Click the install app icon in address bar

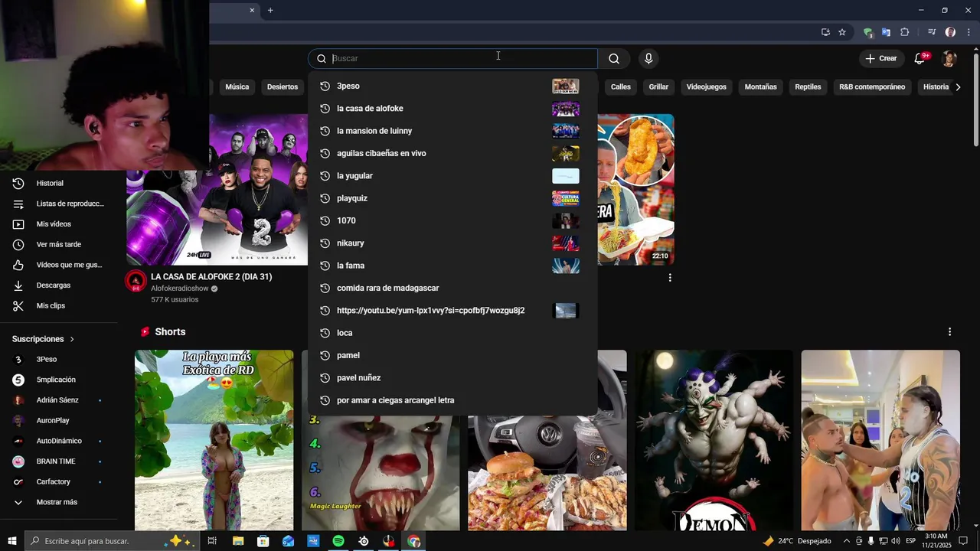(x=825, y=32)
